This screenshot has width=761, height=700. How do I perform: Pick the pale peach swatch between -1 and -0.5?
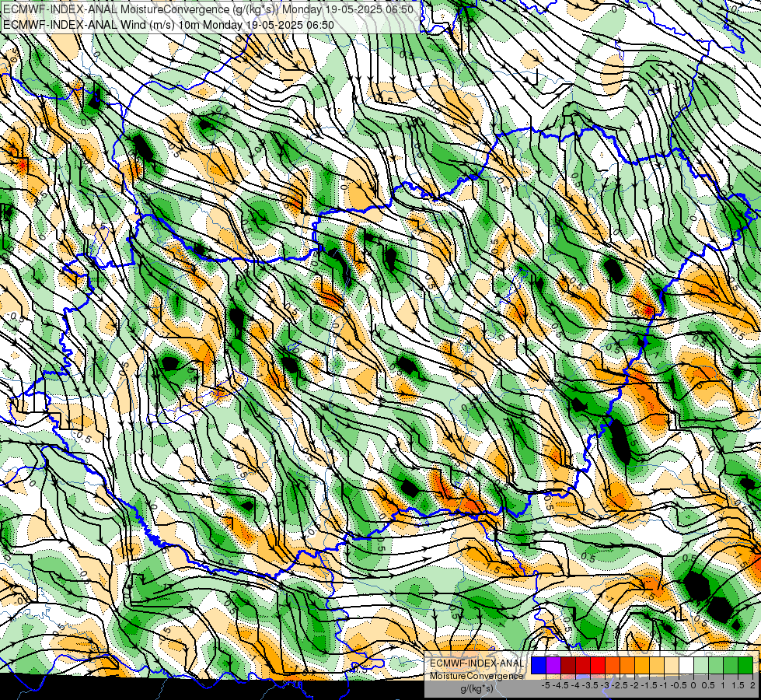point(671,666)
